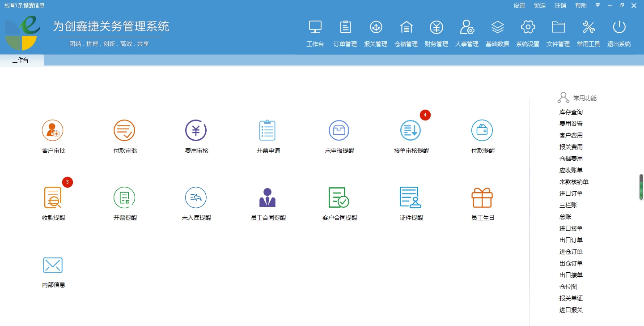644x326 pixels.
Task: Open the 基础数据 module icon
Action: [x=497, y=32]
